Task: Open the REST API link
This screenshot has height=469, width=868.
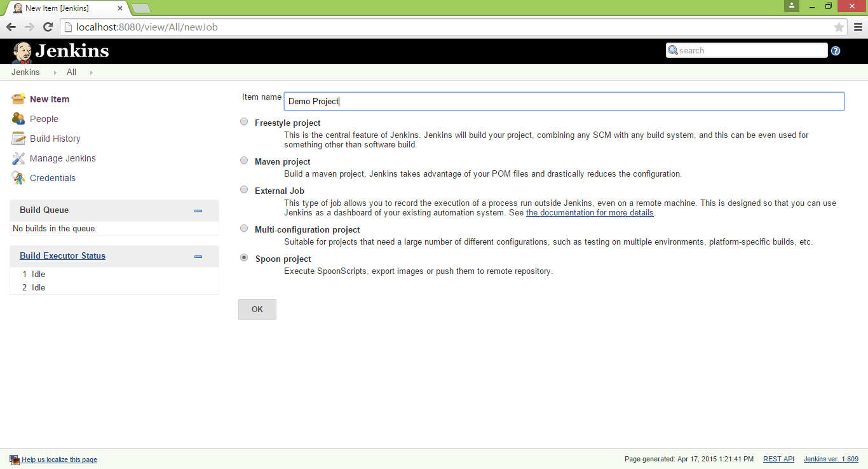Action: tap(778, 459)
